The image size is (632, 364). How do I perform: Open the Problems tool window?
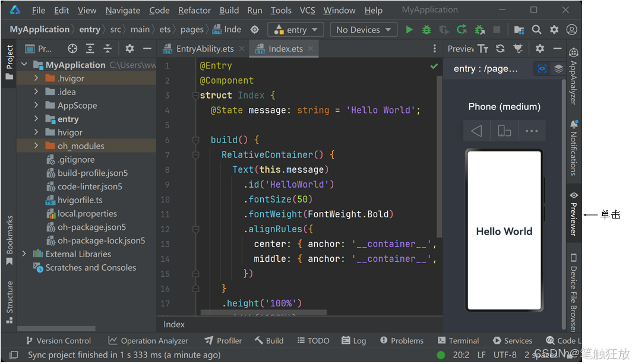[402, 341]
